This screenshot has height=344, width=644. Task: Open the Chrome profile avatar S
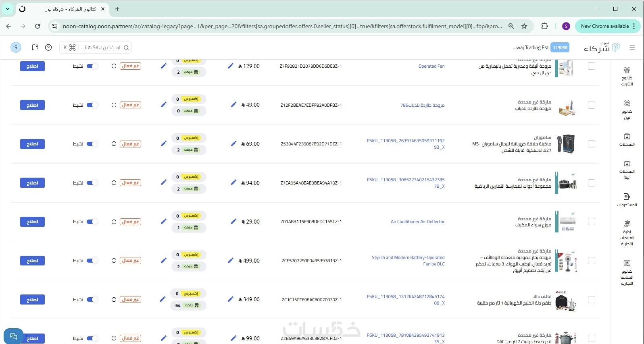[x=566, y=26]
